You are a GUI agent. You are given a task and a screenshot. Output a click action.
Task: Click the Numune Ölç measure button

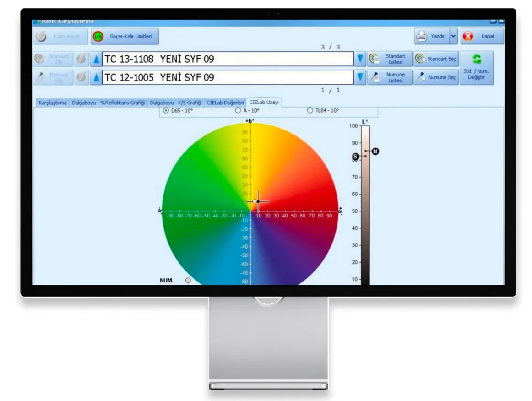53,77
